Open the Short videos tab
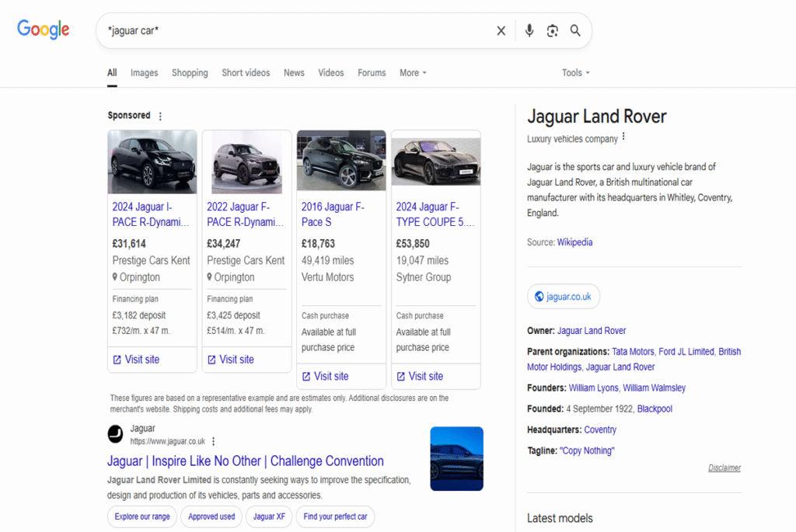The height and width of the screenshot is (532, 796). click(x=246, y=72)
